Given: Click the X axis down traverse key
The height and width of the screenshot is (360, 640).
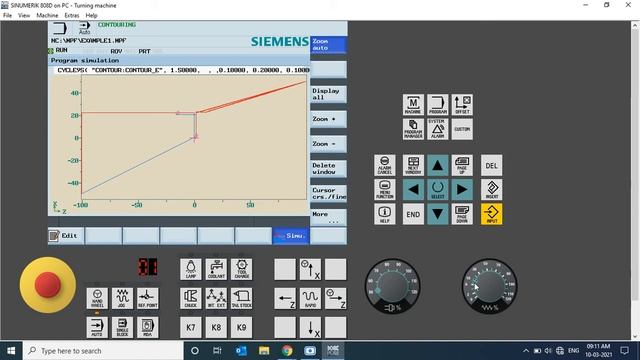Looking at the screenshot, I should pos(310,327).
